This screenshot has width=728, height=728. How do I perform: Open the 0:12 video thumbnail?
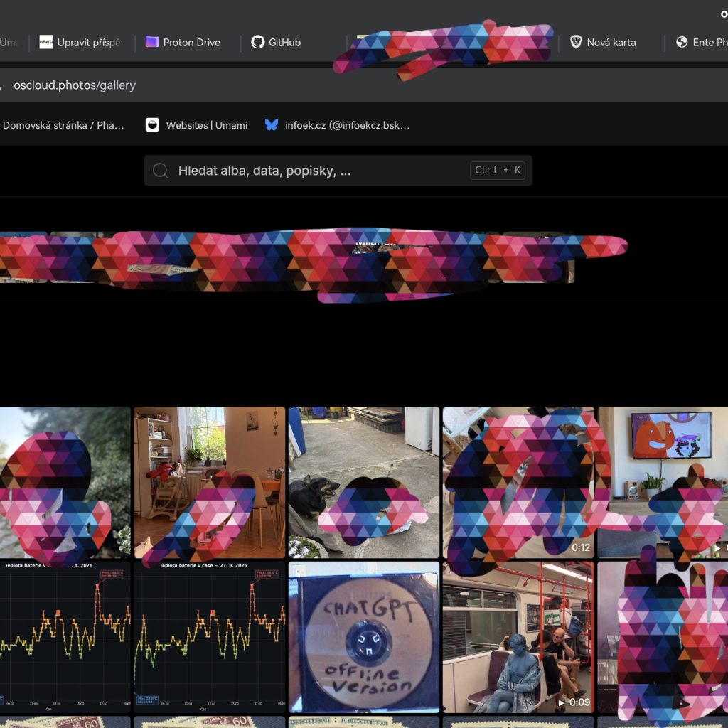coord(518,483)
